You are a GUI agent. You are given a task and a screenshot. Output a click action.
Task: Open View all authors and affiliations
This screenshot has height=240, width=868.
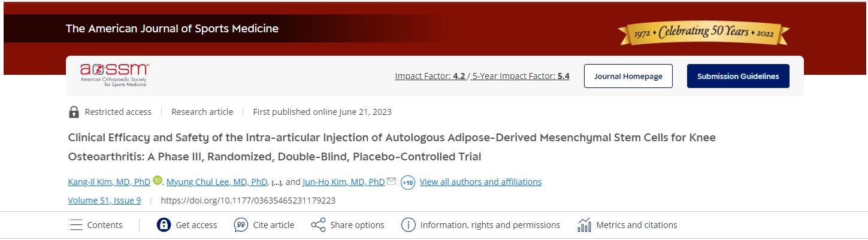coord(480,182)
